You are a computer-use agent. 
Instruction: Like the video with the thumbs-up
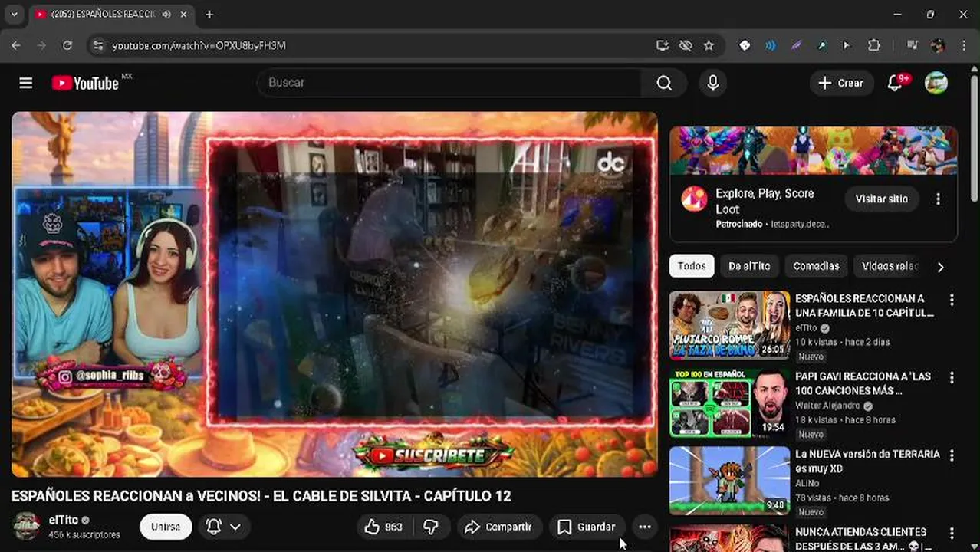click(383, 527)
